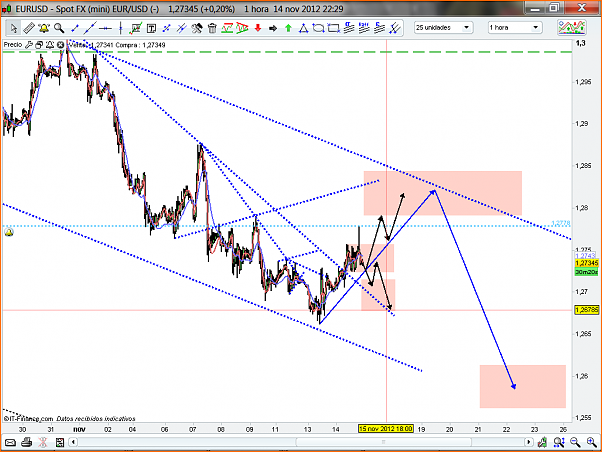Select the red triangle pattern tool
Viewport: 602px width, 452px height.
242,28
